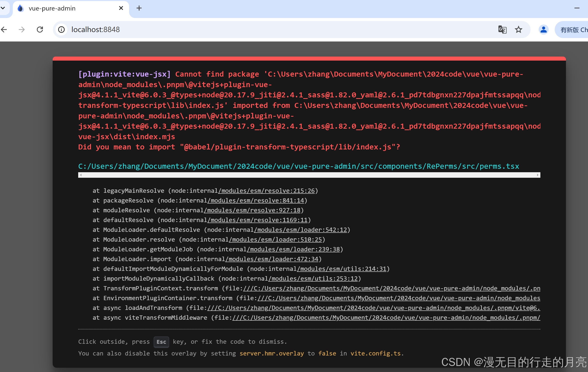Minimize the browser window
Viewport: 588px width, 372px height.
coord(577,8)
